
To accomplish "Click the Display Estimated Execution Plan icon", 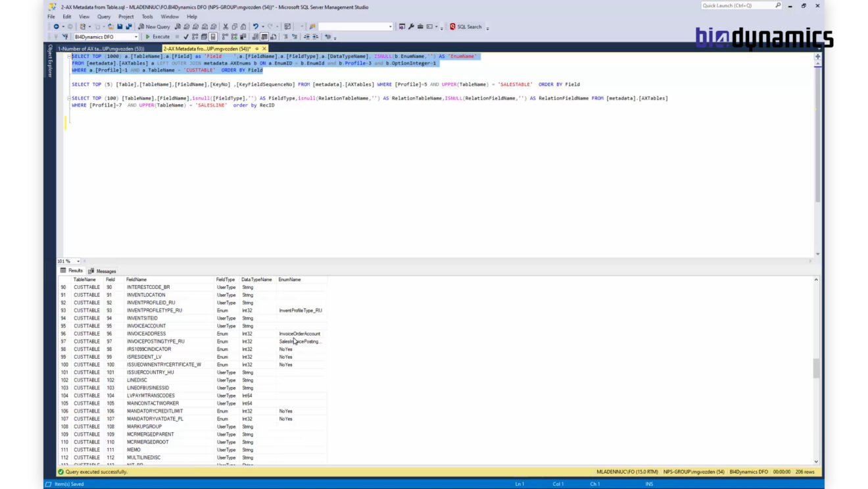I will 195,36.
